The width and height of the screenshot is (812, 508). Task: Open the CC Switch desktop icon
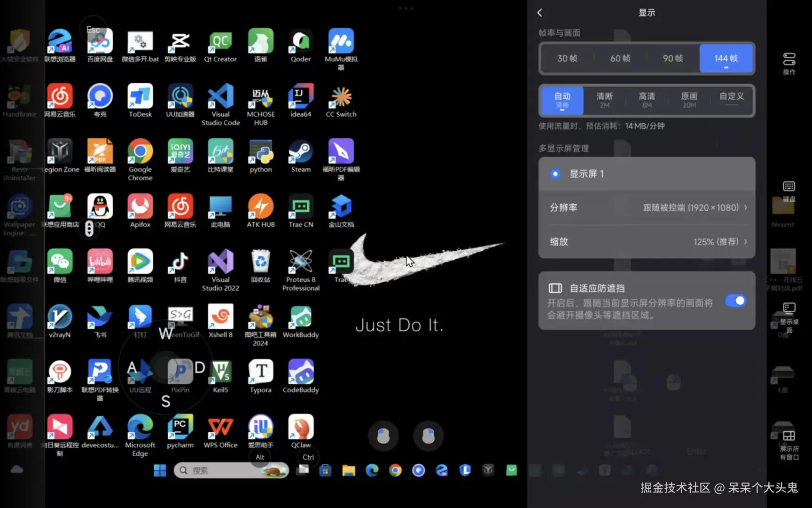click(341, 101)
